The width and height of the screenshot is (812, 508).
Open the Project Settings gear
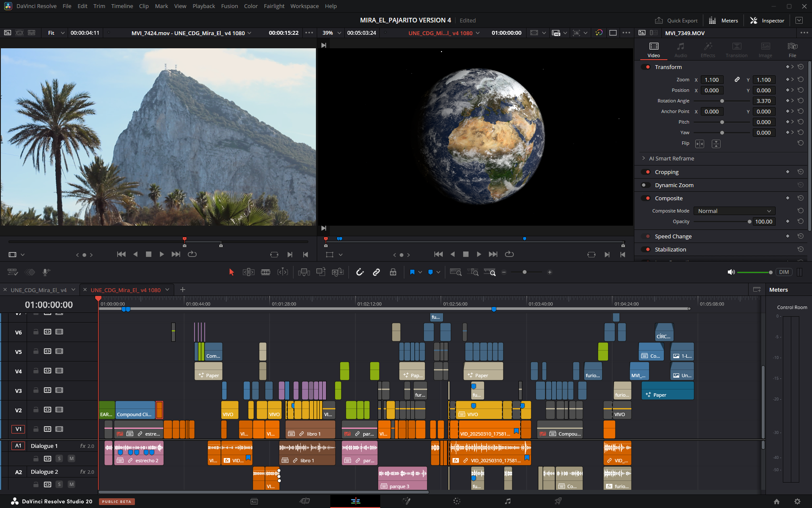[x=797, y=501]
